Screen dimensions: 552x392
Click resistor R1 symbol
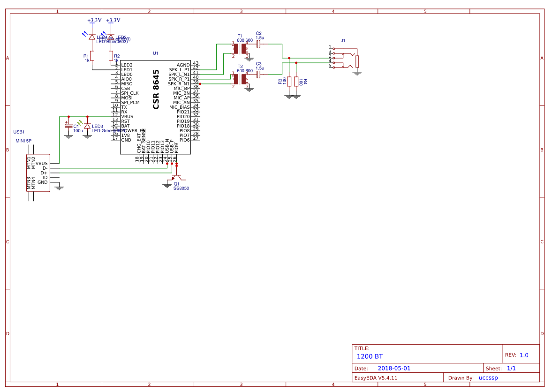point(92,56)
